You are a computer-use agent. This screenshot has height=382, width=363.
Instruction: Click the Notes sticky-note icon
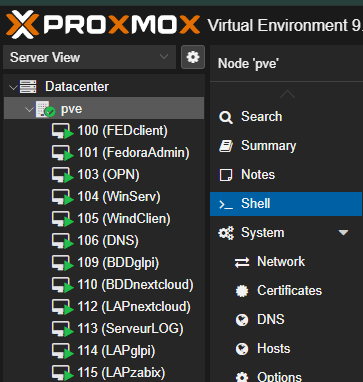(226, 175)
